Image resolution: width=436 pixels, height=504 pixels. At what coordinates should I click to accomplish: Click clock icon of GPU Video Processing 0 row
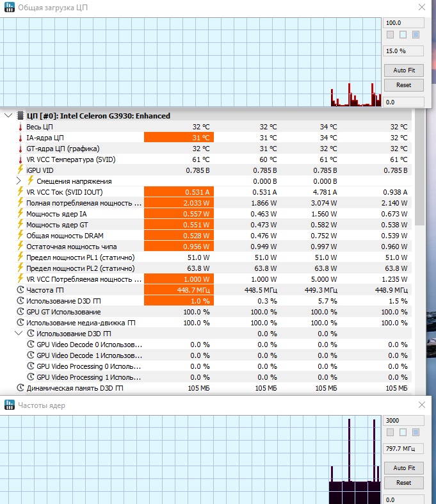[x=31, y=366]
